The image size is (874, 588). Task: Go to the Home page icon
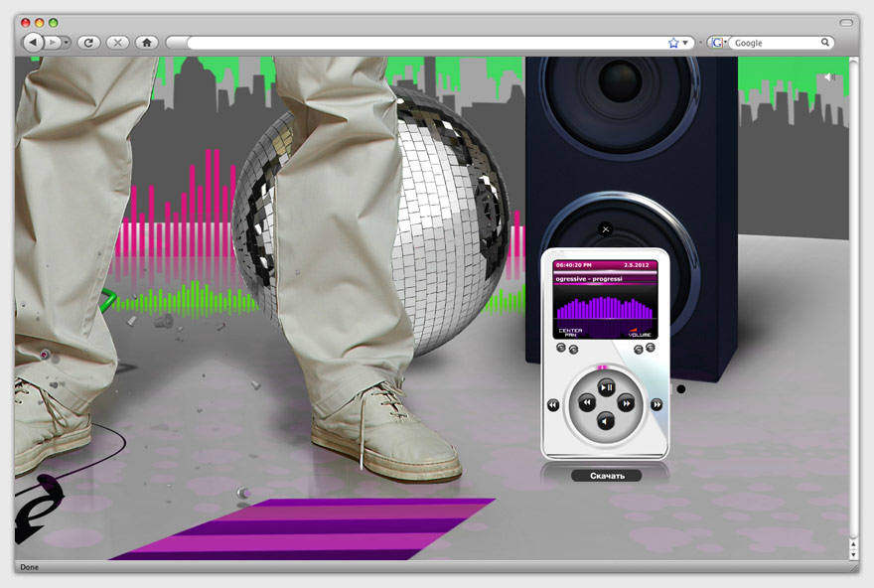pos(147,43)
